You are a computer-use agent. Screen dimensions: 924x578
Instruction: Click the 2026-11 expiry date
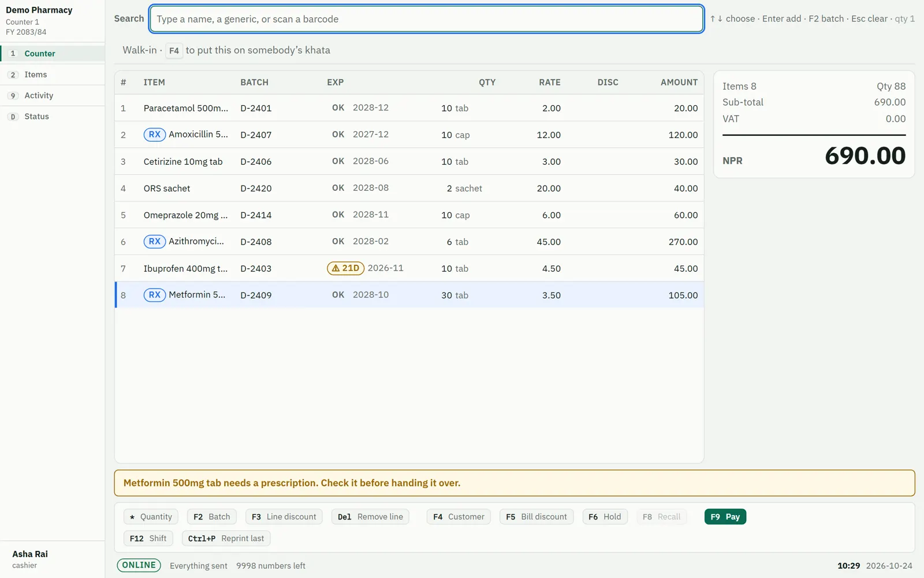coord(385,268)
